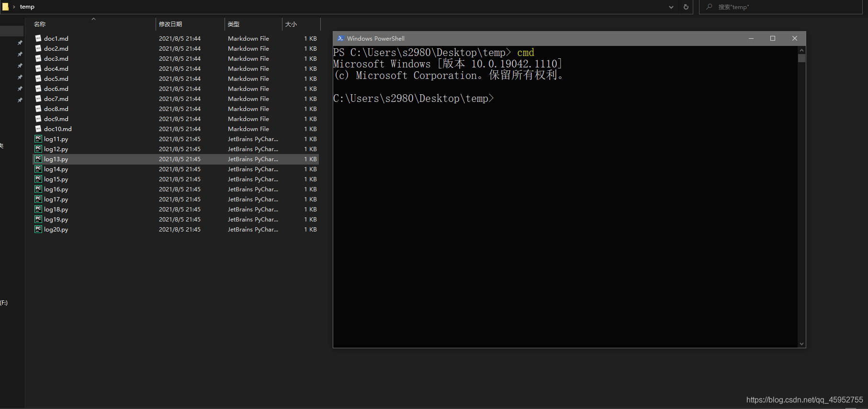Viewport: 868px width, 409px height.
Task: Select file name log20.py
Action: pos(56,229)
